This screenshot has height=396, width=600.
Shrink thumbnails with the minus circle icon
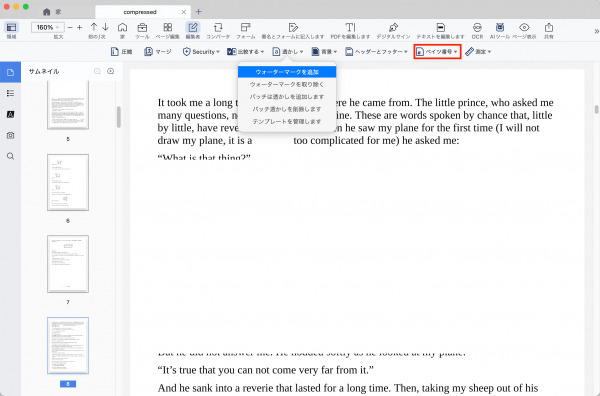pos(97,71)
